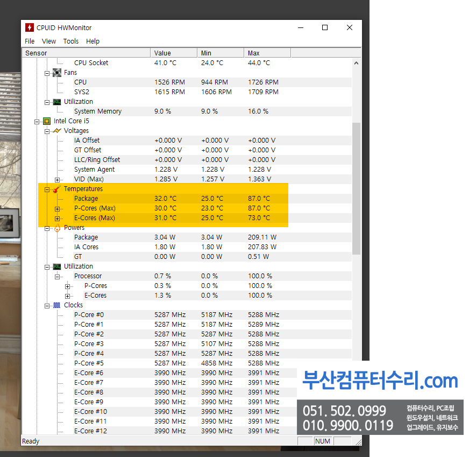Click the Value column header
This screenshot has width=476, height=457.
coord(174,53)
